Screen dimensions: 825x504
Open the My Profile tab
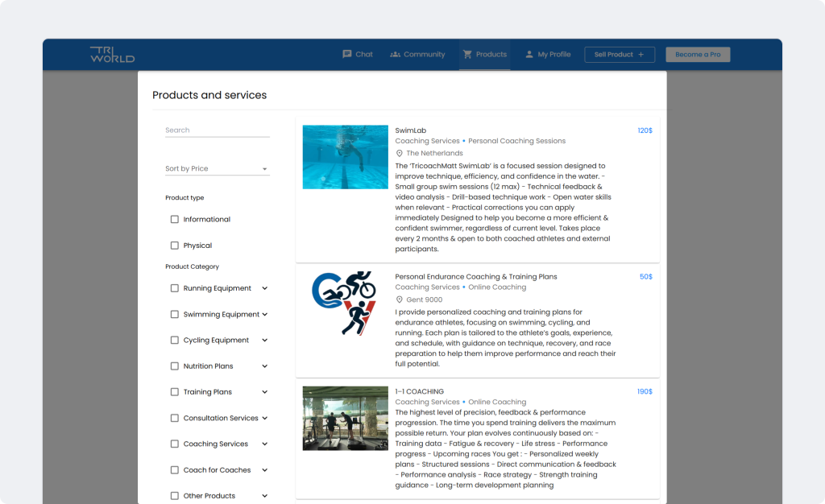tap(554, 55)
